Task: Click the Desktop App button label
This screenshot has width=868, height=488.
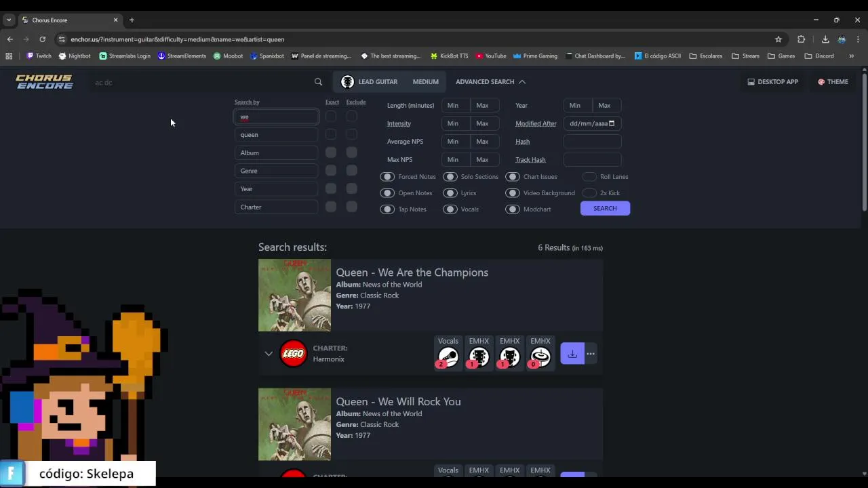Action: pyautogui.click(x=778, y=82)
